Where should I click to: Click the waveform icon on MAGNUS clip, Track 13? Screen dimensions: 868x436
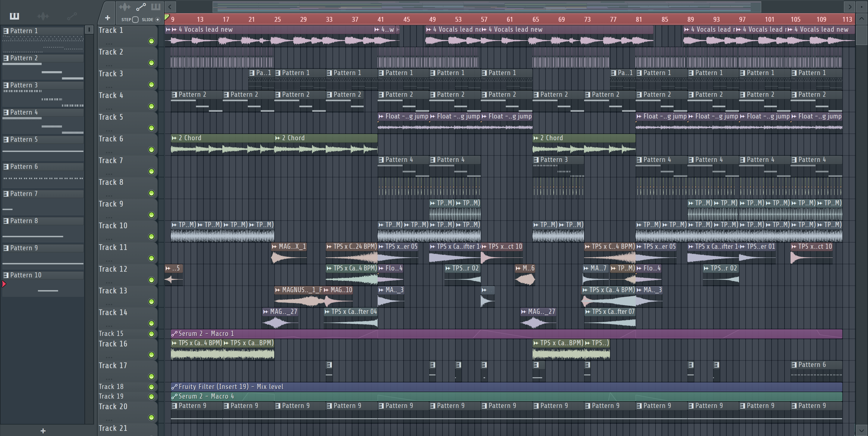(x=278, y=290)
